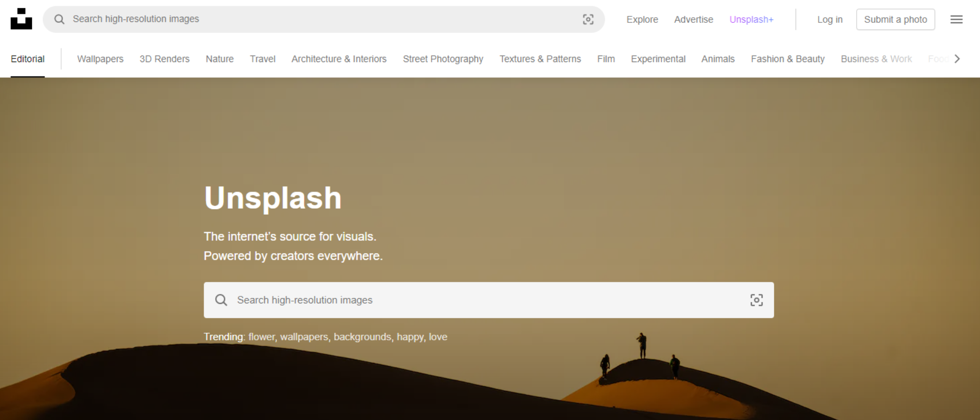Image resolution: width=980 pixels, height=420 pixels.
Task: Click 'The internet's source for visuals.' text
Action: pos(290,237)
